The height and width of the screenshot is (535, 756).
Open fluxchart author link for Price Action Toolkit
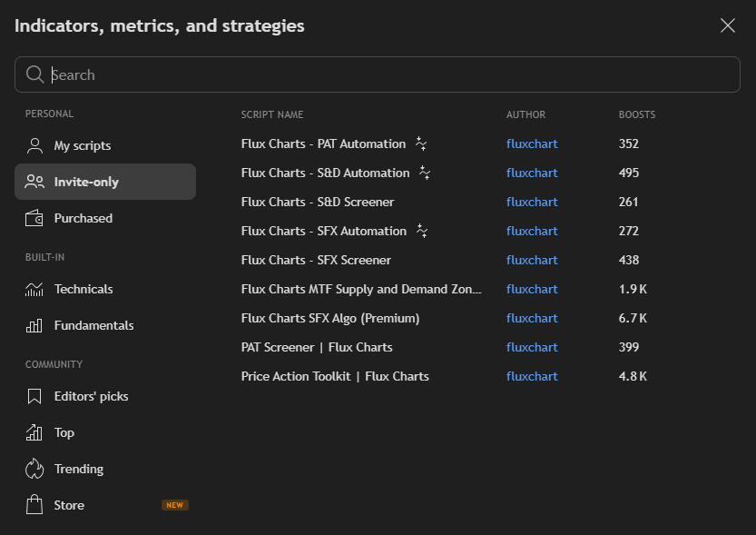point(532,376)
